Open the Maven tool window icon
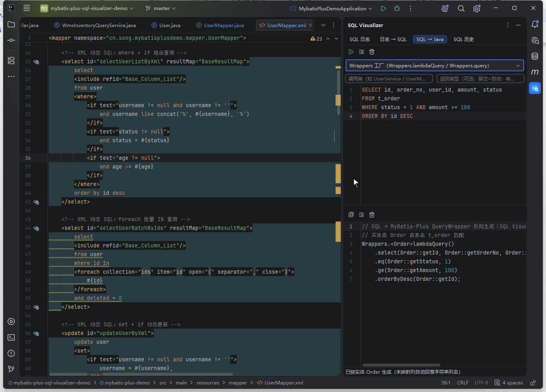This screenshot has height=392, width=546. [x=535, y=72]
